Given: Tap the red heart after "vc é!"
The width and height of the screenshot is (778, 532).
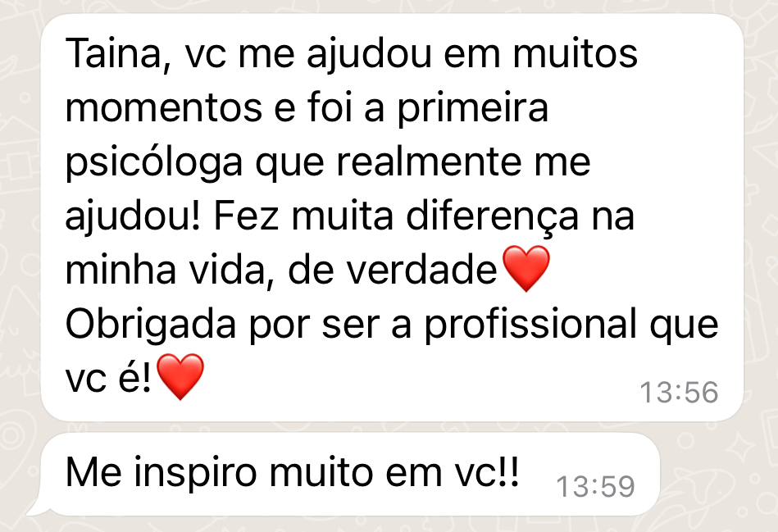Looking at the screenshot, I should tap(180, 377).
